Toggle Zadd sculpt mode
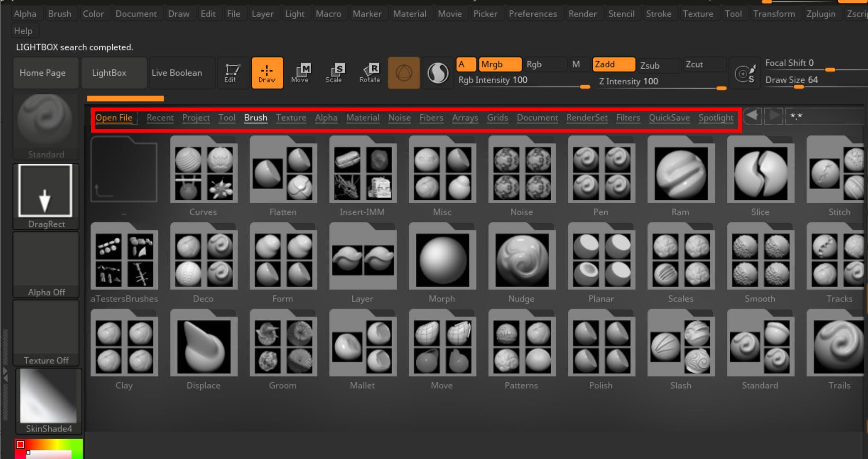868x459 pixels. [614, 64]
